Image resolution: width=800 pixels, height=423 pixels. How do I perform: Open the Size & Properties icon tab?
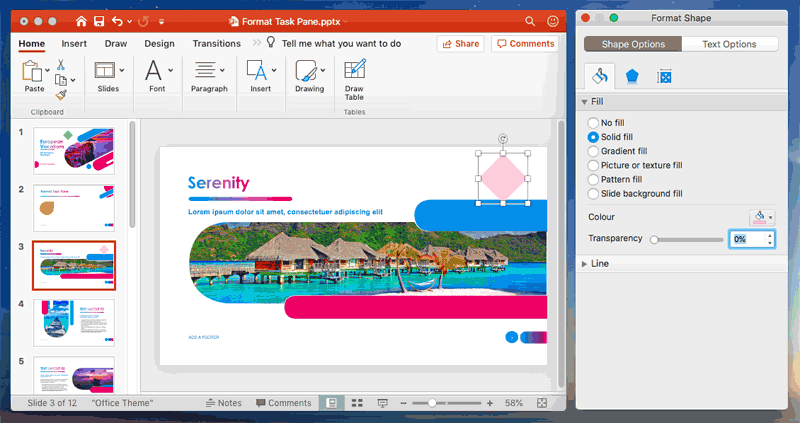click(x=663, y=76)
